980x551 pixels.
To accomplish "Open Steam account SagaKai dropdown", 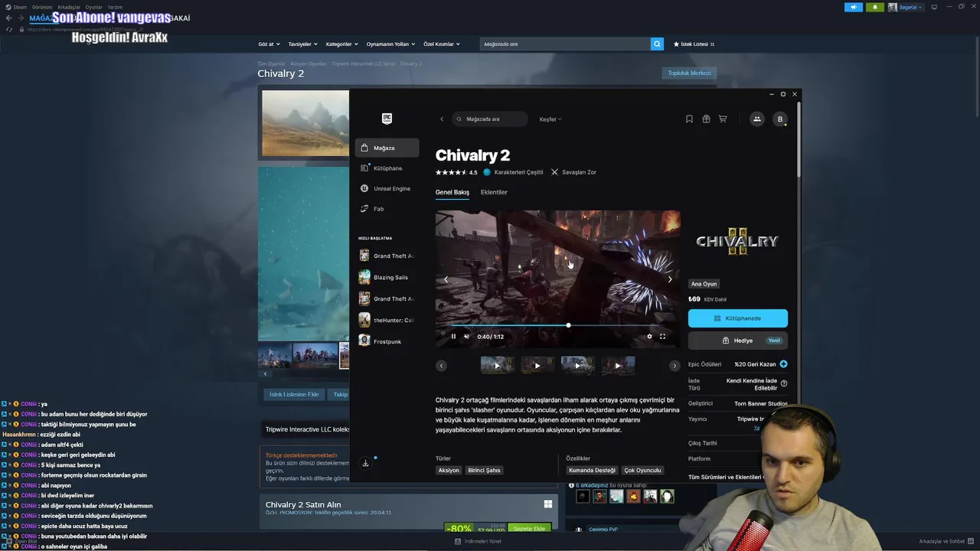I will coord(906,7).
